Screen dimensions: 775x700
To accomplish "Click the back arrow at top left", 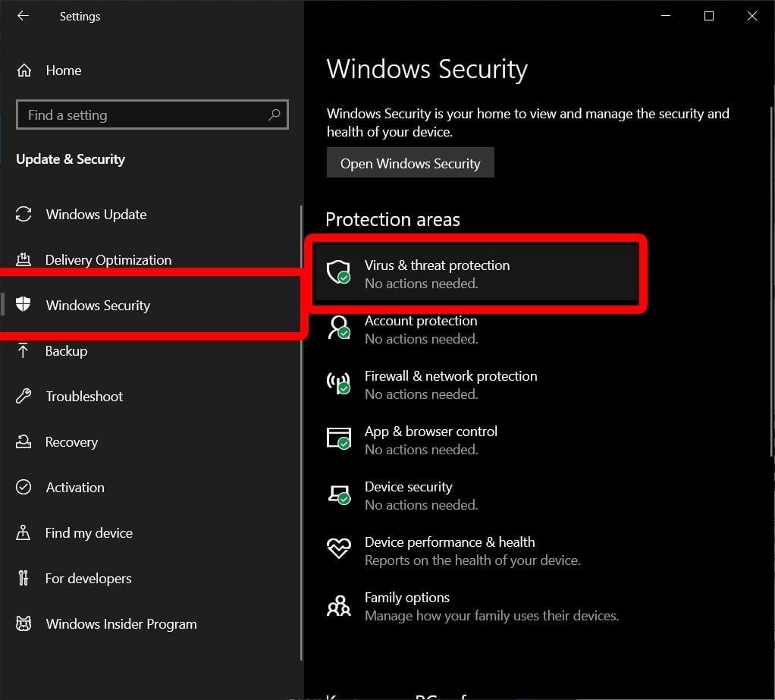I will click(22, 15).
